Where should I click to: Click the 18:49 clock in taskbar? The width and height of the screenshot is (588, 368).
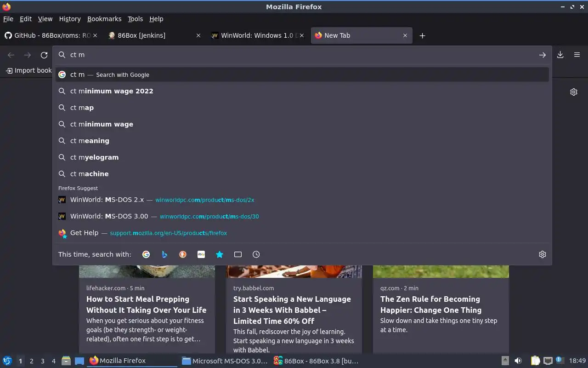(577, 361)
